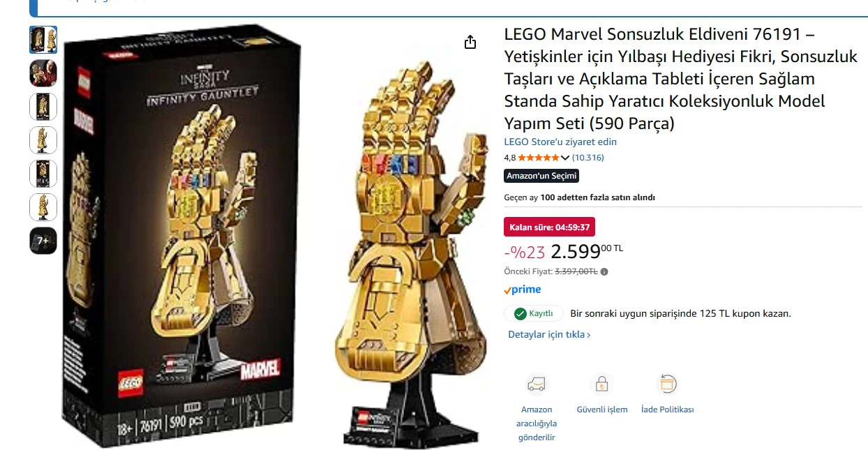Open the '7+' more images thumbnail
Screen dimensions: 868x450
pyautogui.click(x=43, y=241)
